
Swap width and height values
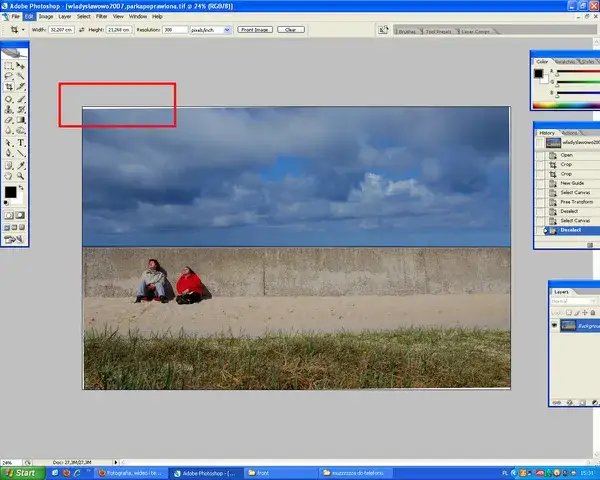point(82,30)
